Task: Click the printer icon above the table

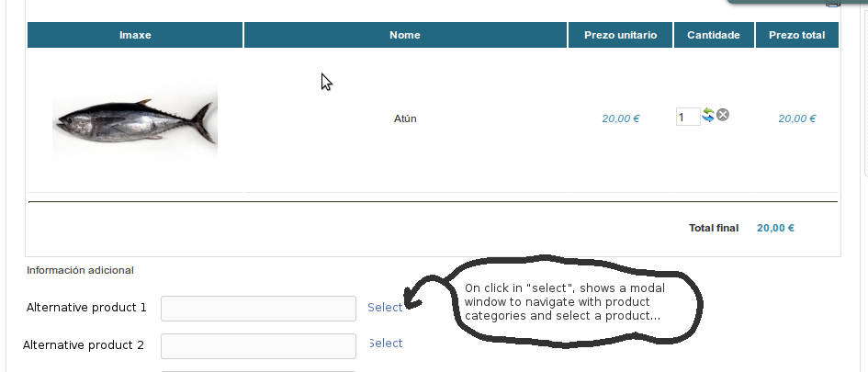Action: click(833, 4)
